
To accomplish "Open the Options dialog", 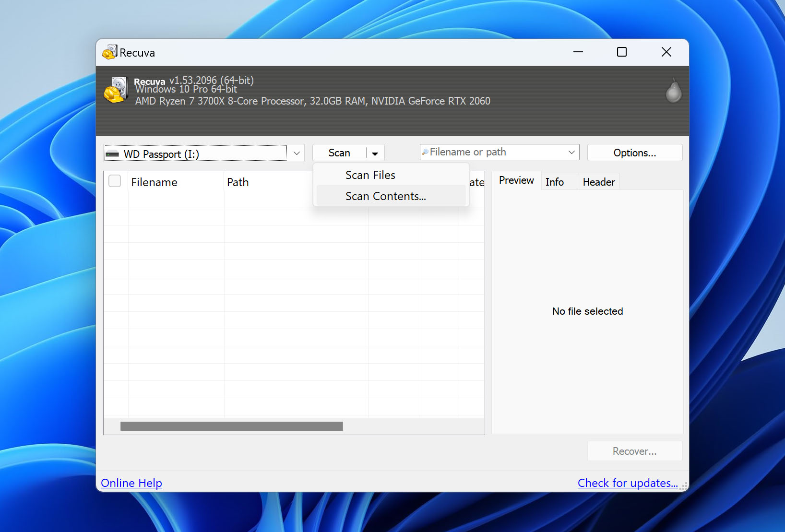I will coord(634,153).
